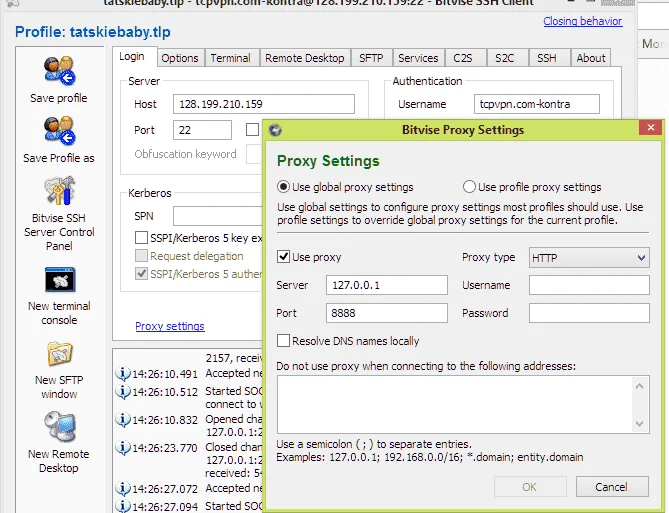This screenshot has width=669, height=513.
Task: Switch to the S2C tab
Action: pos(506,58)
